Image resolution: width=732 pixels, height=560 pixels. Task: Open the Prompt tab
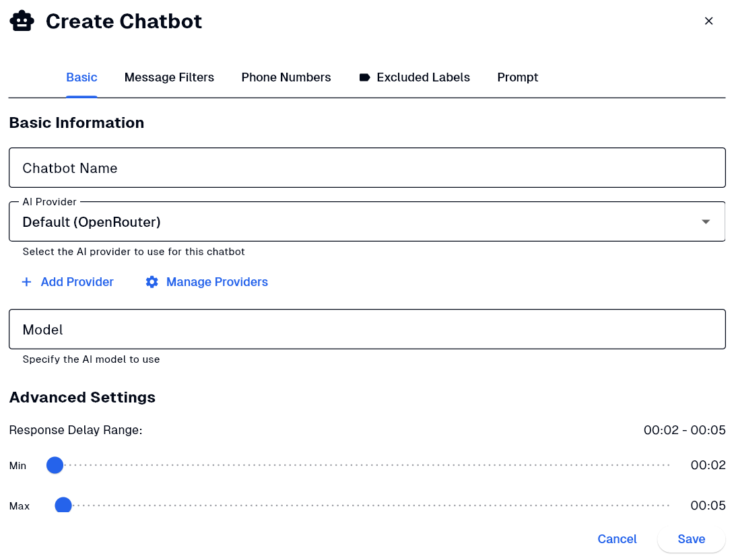pos(517,77)
